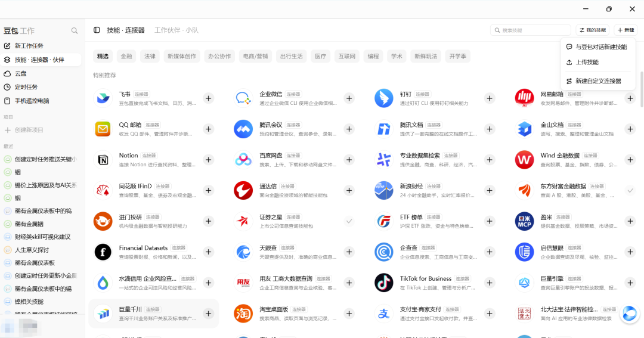Viewport: 644px width, 338px height.
Task: Add the 钉钉 connector with plus button
Action: [x=490, y=98]
